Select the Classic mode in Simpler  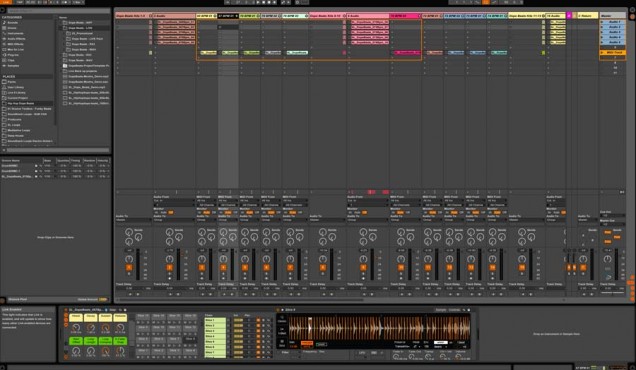[282, 319]
